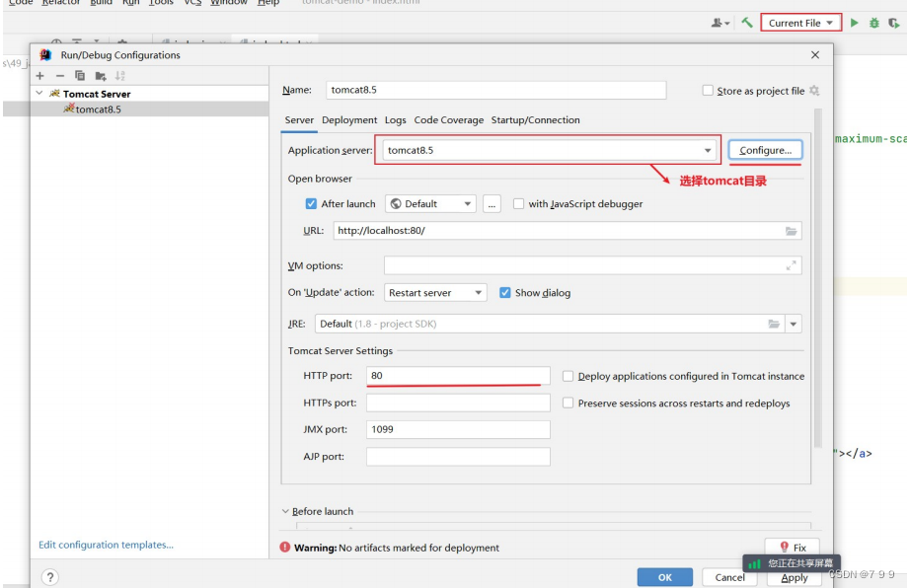Toggle Store as project file checkbox
Viewport: 910px width, 588px height.
click(x=708, y=91)
